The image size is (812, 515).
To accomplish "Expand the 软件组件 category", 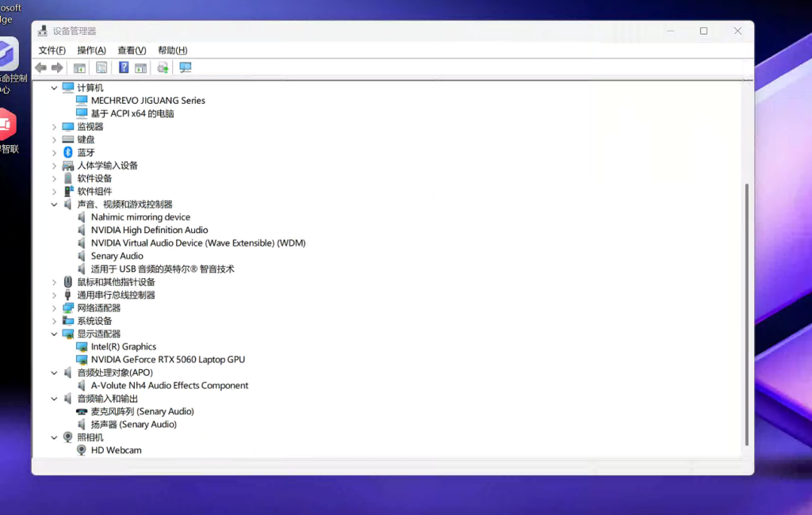I will [54, 191].
